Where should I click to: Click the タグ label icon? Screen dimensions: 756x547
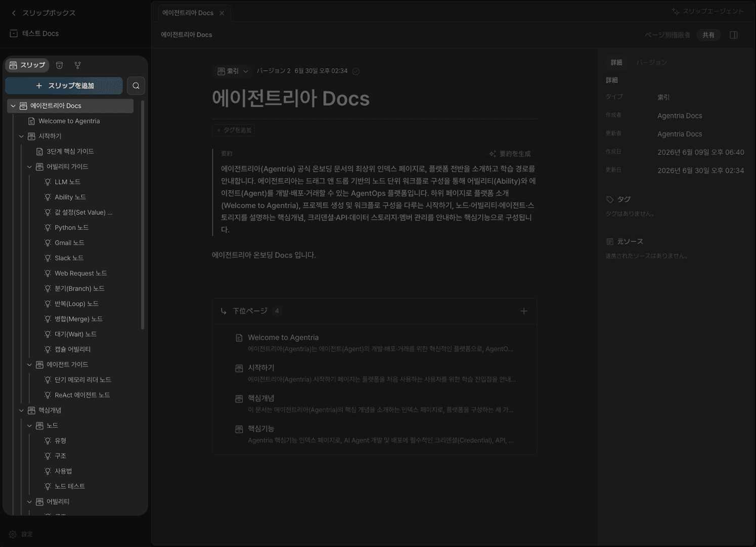[610, 200]
